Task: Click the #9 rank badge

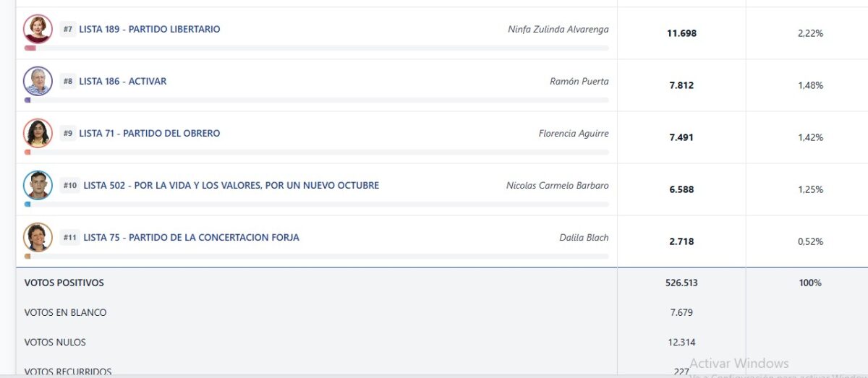Action: [68, 134]
